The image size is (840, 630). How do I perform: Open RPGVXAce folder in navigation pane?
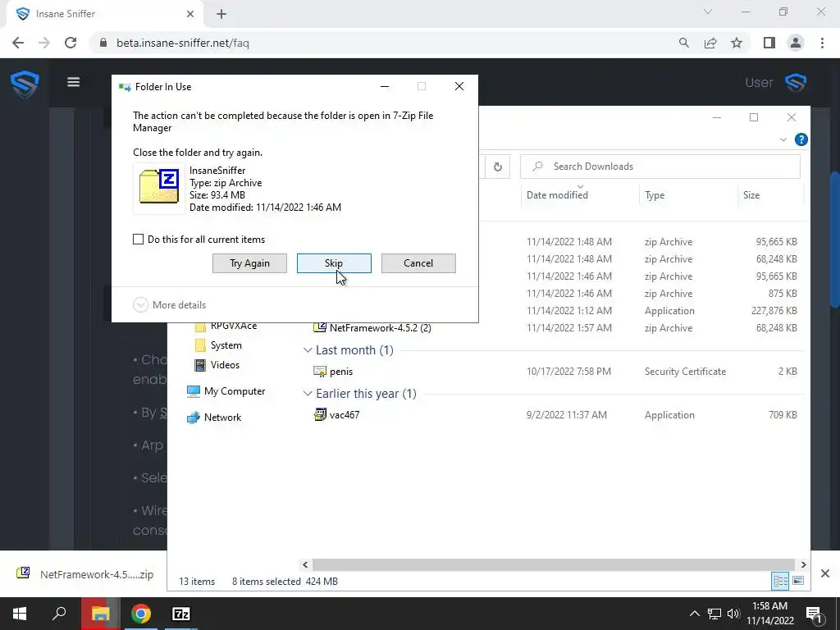(234, 326)
